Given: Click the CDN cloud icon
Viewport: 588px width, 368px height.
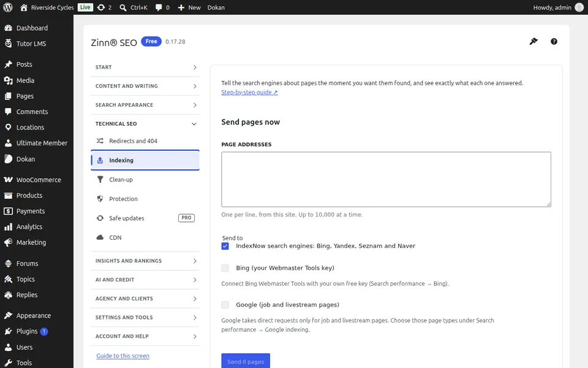Looking at the screenshot, I should [100, 237].
